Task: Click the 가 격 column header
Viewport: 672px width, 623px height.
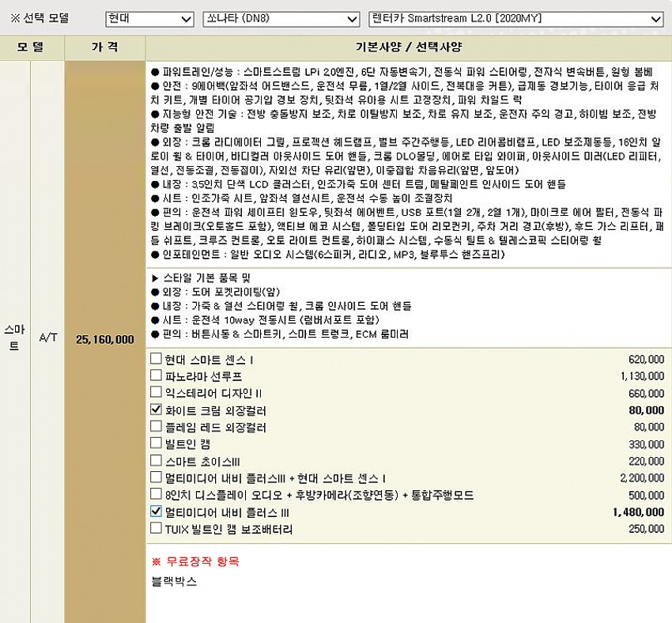Action: [x=105, y=47]
